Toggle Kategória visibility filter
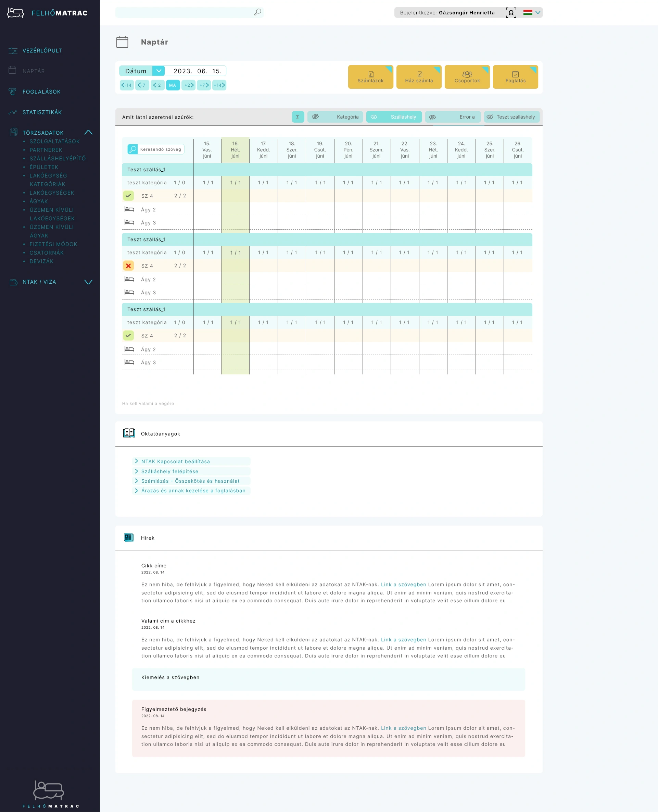Image resolution: width=658 pixels, height=812 pixels. (x=335, y=117)
